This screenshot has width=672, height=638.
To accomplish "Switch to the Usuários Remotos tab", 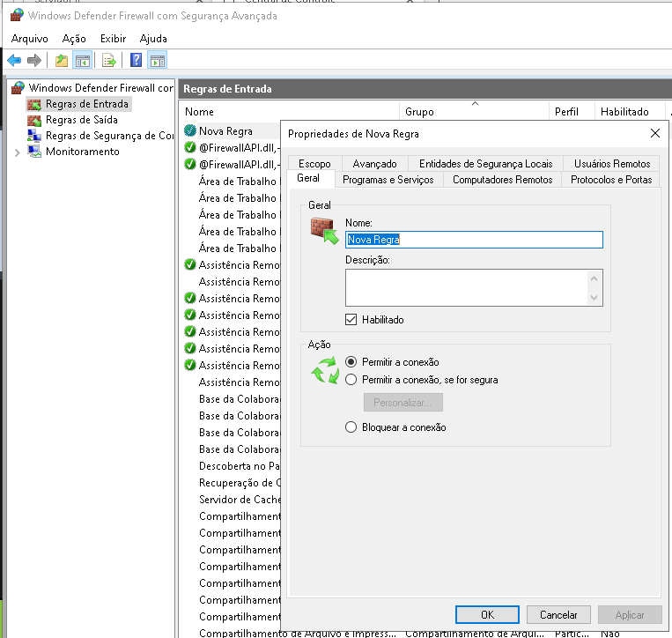I will tap(612, 164).
